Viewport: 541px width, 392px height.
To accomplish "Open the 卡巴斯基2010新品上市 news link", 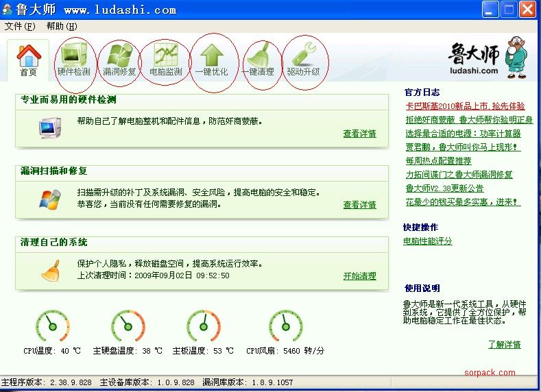I will (465, 106).
